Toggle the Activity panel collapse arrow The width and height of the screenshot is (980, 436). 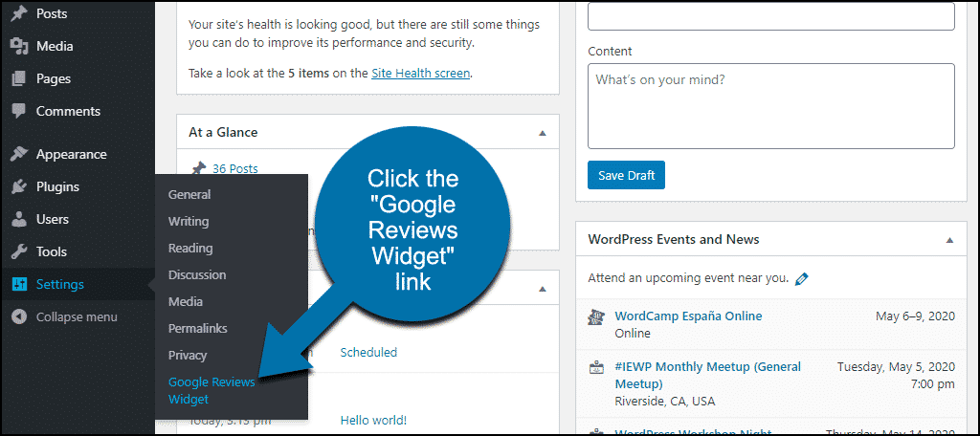coord(543,289)
